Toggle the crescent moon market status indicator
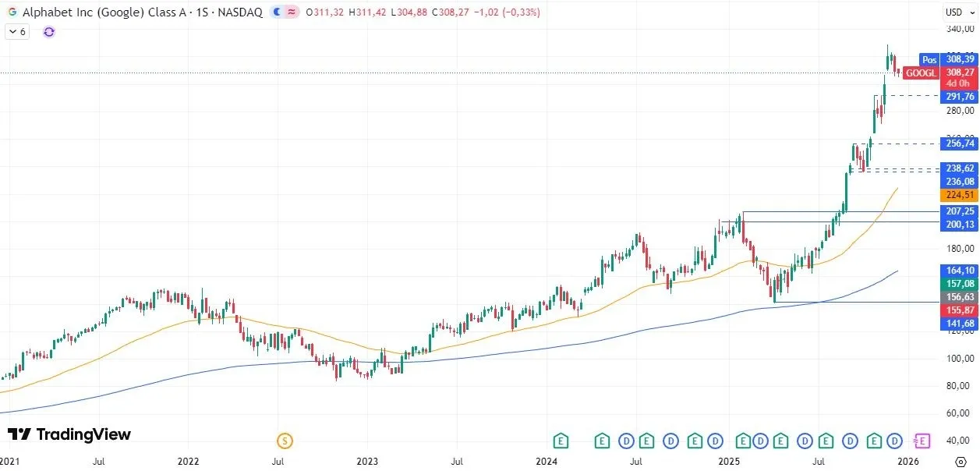Viewport: 980px width, 471px height. click(x=278, y=12)
